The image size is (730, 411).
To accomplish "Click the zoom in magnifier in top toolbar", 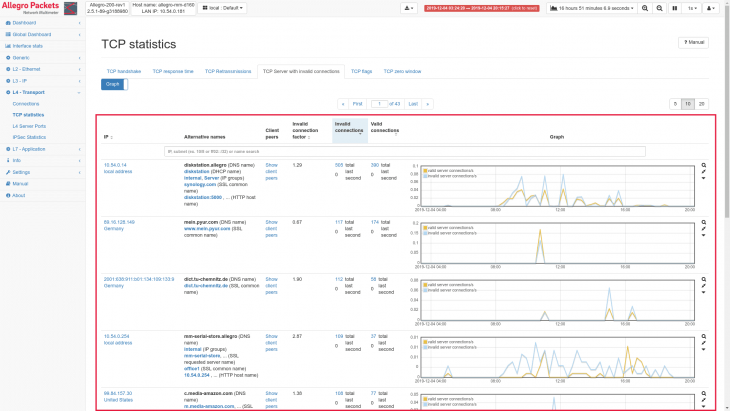I will [x=645, y=8].
